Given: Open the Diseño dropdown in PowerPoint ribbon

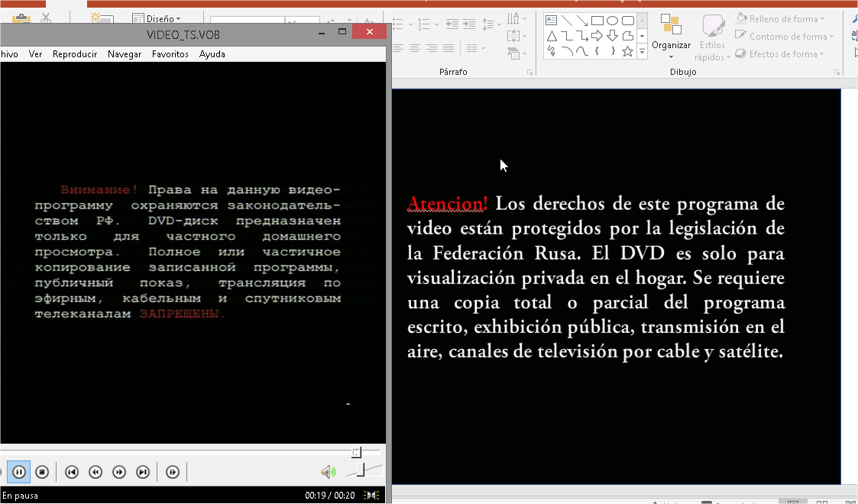Looking at the screenshot, I should [157, 18].
